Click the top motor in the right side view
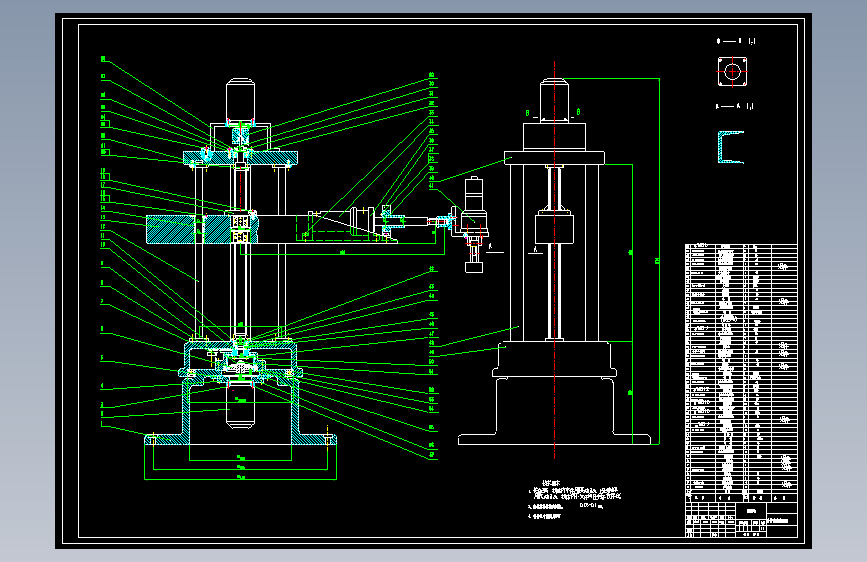 (555, 100)
